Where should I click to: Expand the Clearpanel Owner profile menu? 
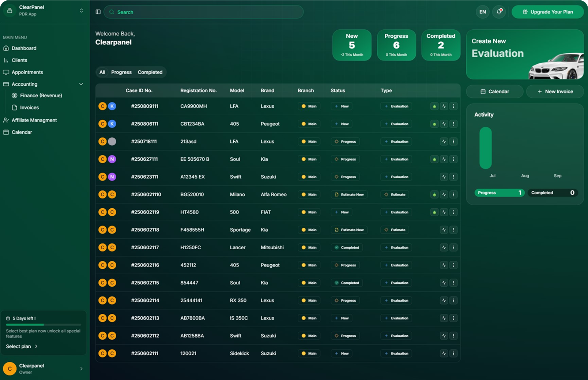point(81,369)
